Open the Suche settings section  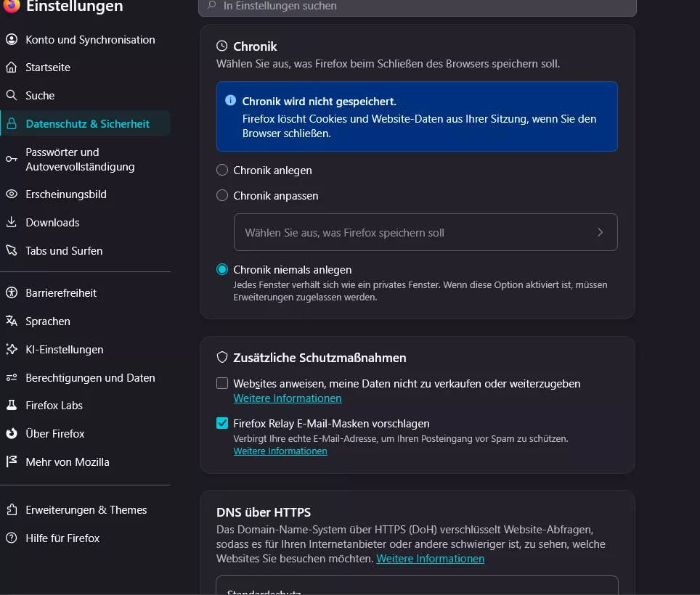(x=85, y=96)
